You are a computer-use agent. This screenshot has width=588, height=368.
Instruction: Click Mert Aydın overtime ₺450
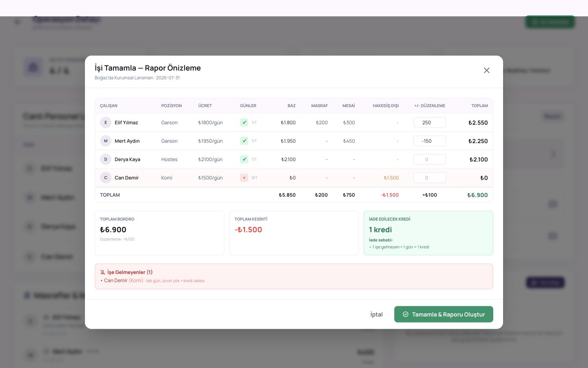pos(349,141)
